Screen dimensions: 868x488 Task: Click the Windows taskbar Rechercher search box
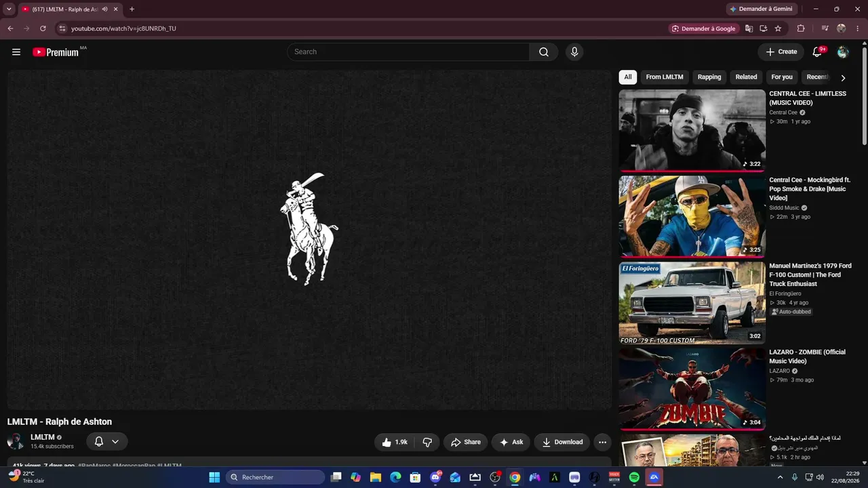[275, 477]
